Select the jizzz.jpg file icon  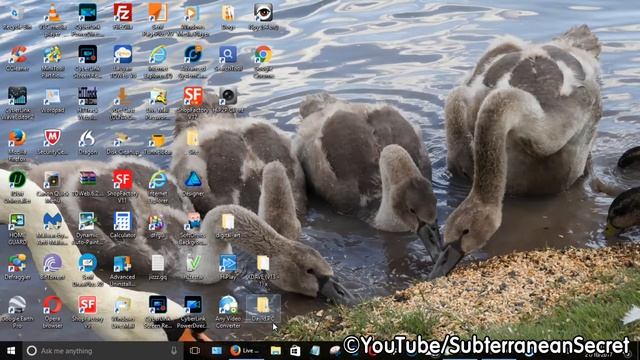coord(158,267)
